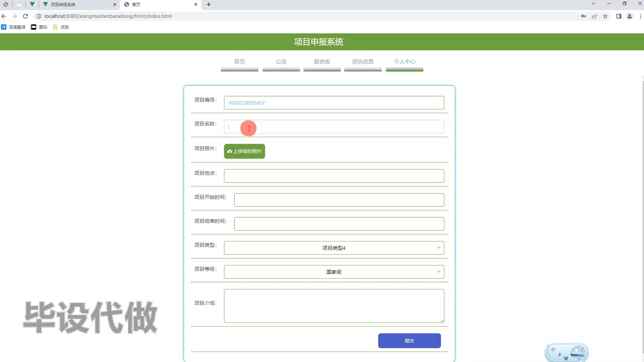View site information icon in address bar

[x=39, y=16]
